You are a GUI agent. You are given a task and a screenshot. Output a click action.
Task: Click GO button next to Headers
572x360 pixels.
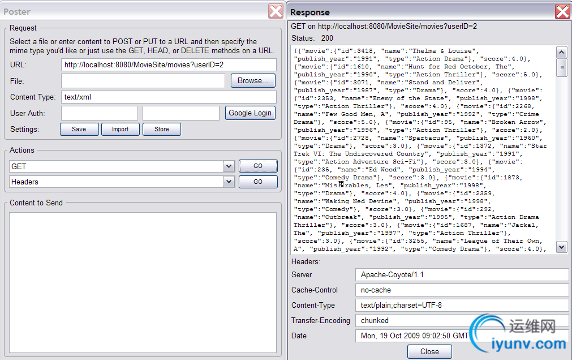pyautogui.click(x=258, y=182)
